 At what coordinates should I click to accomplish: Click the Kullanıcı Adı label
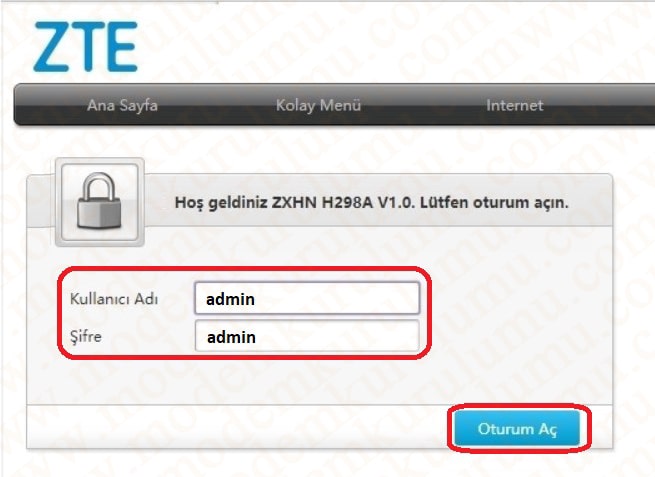115,299
